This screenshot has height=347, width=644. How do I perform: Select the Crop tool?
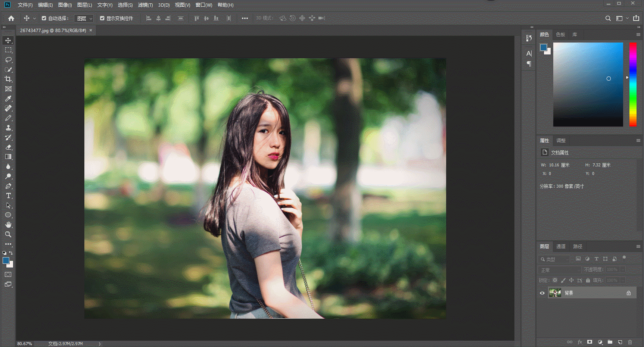tap(8, 79)
